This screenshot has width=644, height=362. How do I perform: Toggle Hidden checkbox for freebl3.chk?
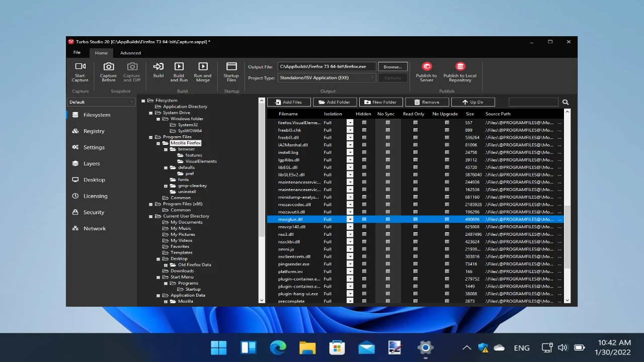[364, 130]
